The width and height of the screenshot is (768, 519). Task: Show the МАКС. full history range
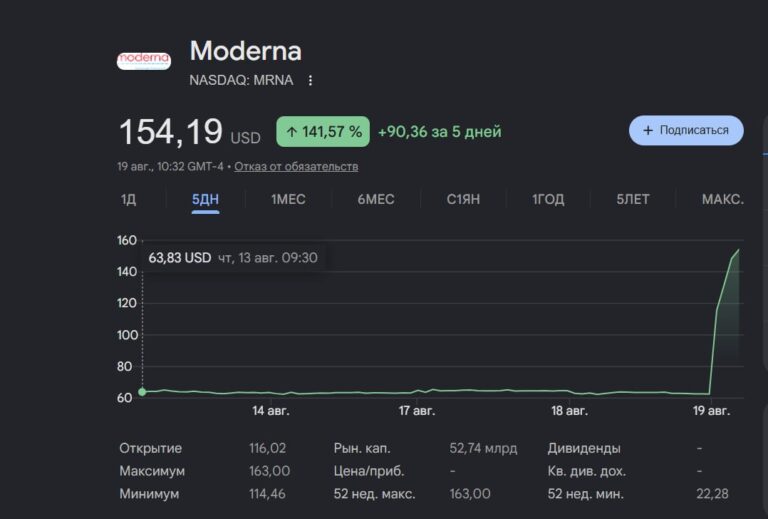(x=722, y=199)
